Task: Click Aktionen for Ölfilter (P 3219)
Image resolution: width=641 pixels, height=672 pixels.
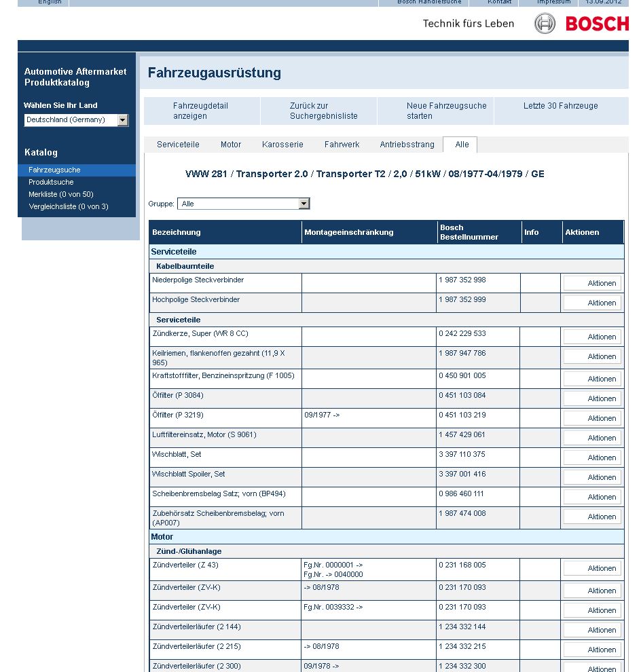Action: (592, 418)
